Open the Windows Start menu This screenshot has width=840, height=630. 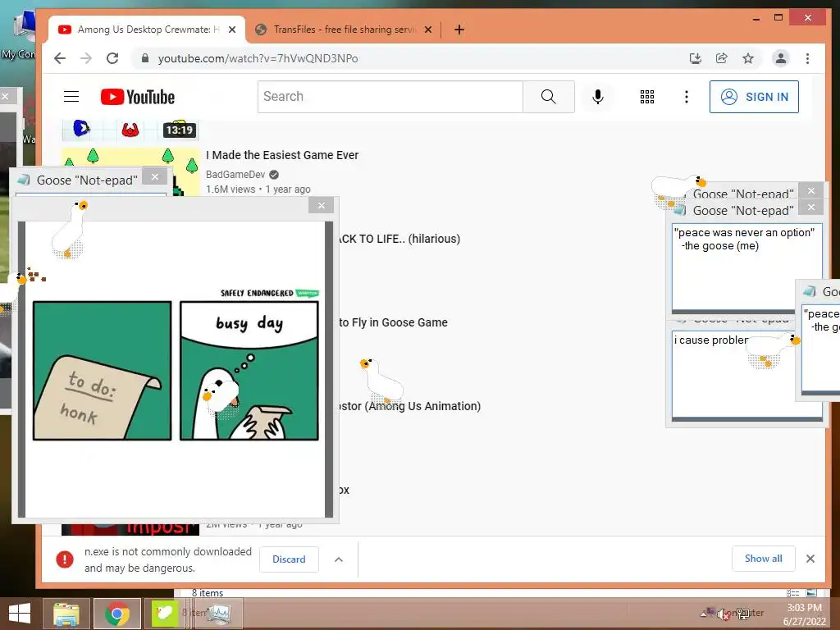(20, 614)
